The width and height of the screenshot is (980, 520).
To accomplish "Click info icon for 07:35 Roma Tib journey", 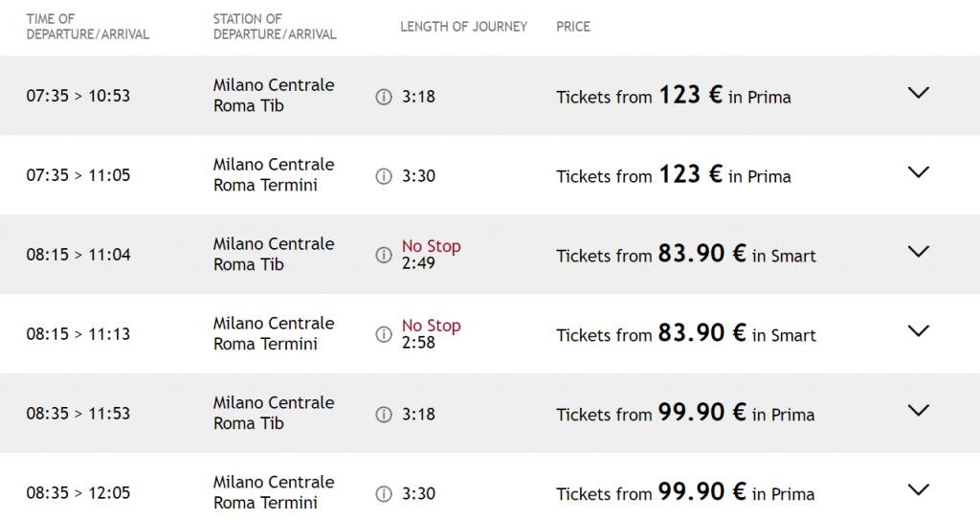I will pos(384,97).
